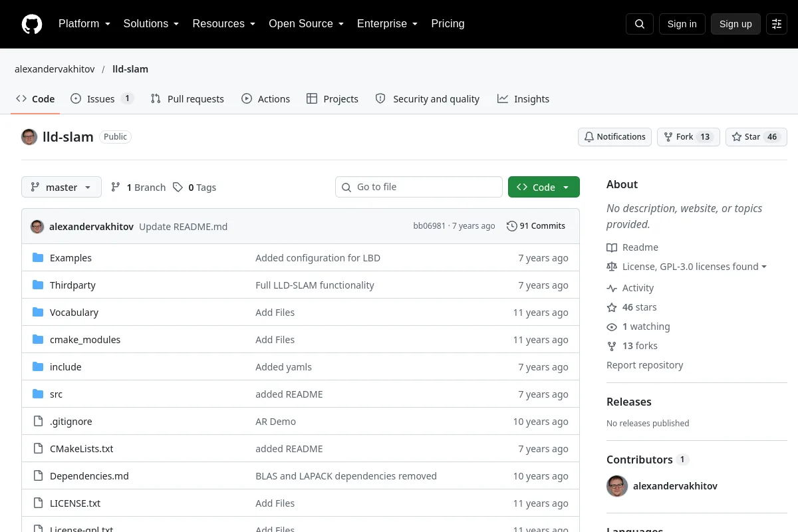This screenshot has width=798, height=532.
Task: Open the .gitignore file
Action: [x=70, y=422]
